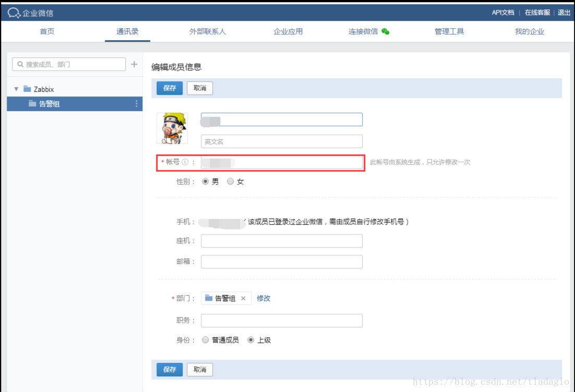Choose 上级 identity option

[x=251, y=340]
